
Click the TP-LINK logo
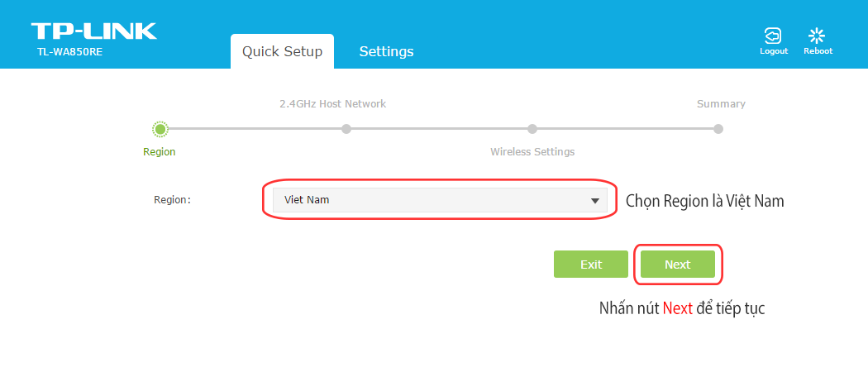94,31
